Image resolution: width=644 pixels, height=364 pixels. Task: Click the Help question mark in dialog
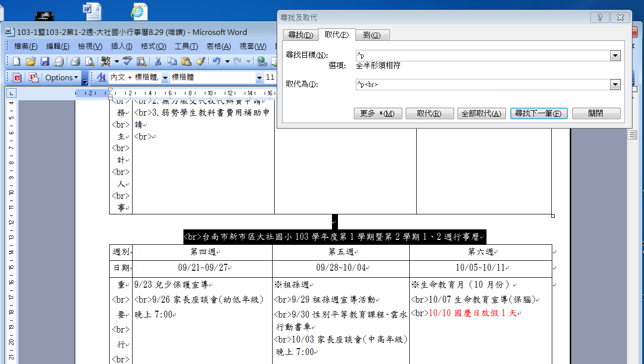click(600, 17)
